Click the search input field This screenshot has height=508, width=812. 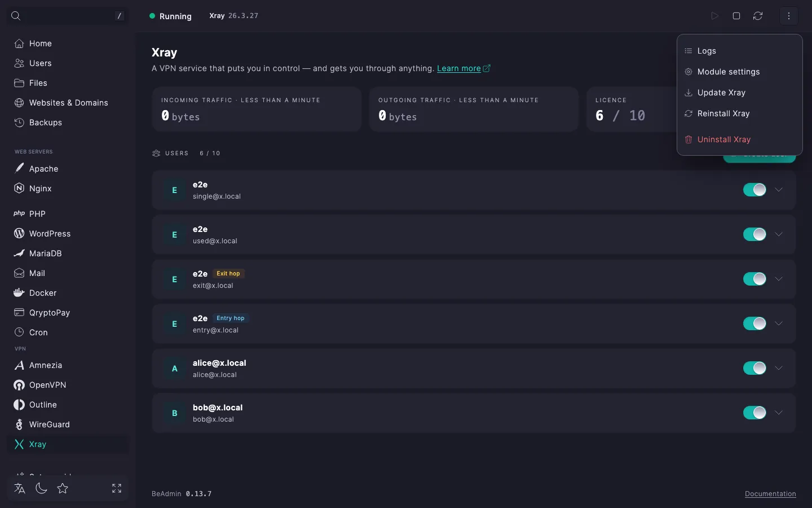[x=68, y=16]
